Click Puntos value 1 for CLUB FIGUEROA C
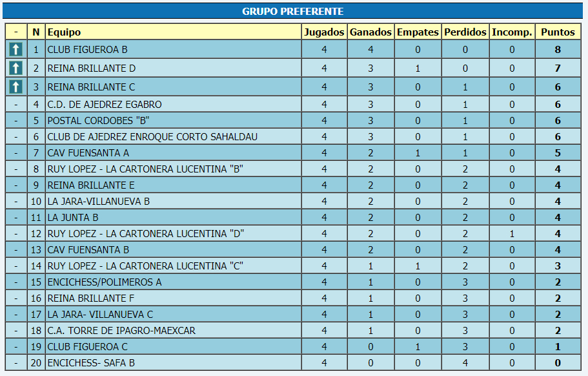This screenshot has height=376, width=588. [x=558, y=346]
